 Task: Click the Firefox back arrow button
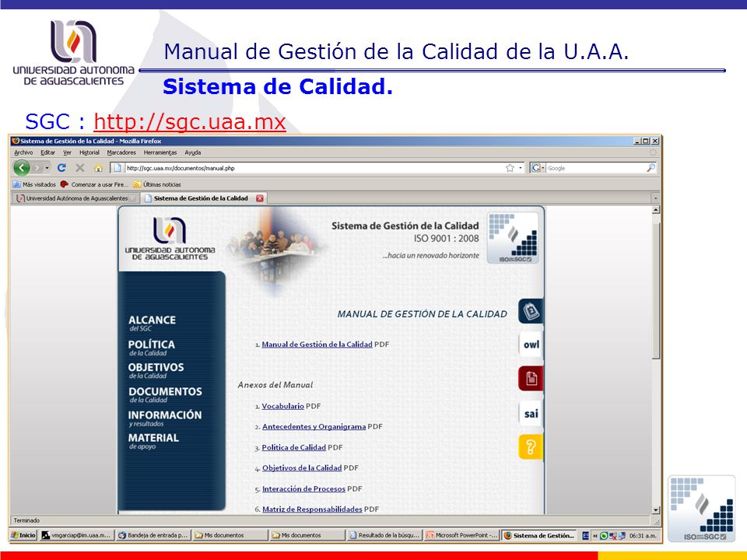(22, 168)
